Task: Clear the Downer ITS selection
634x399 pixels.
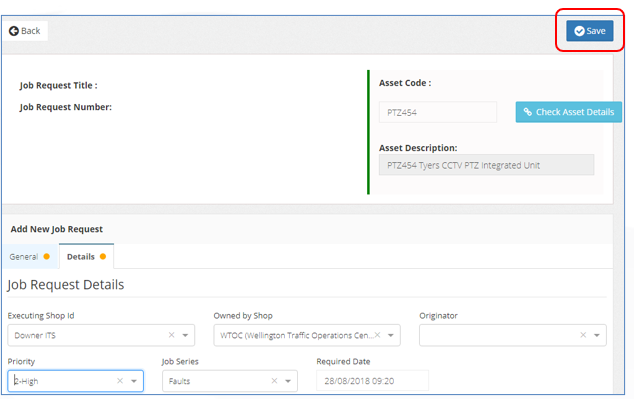Action: coord(171,335)
